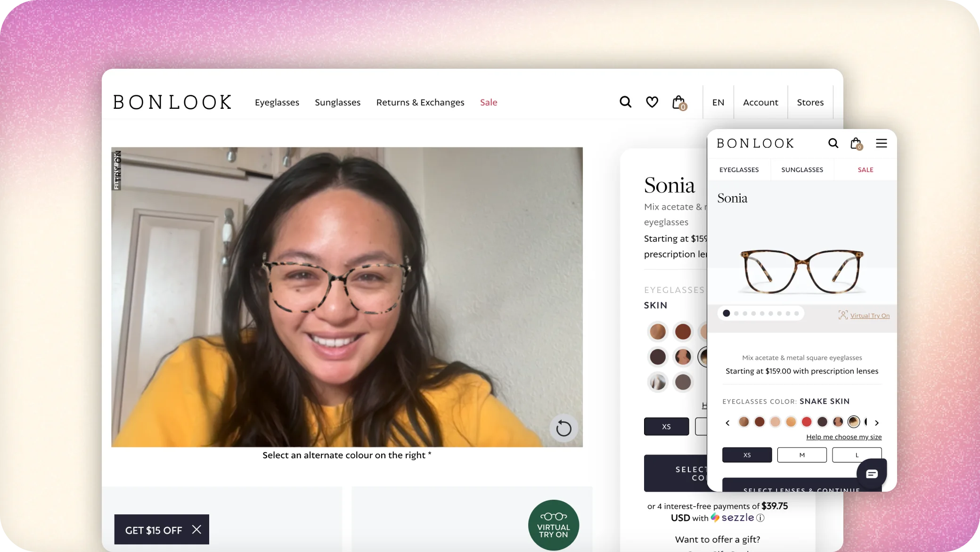Open the mobile Virtual Try On link
Screen dimensions: 980x552
coord(870,316)
